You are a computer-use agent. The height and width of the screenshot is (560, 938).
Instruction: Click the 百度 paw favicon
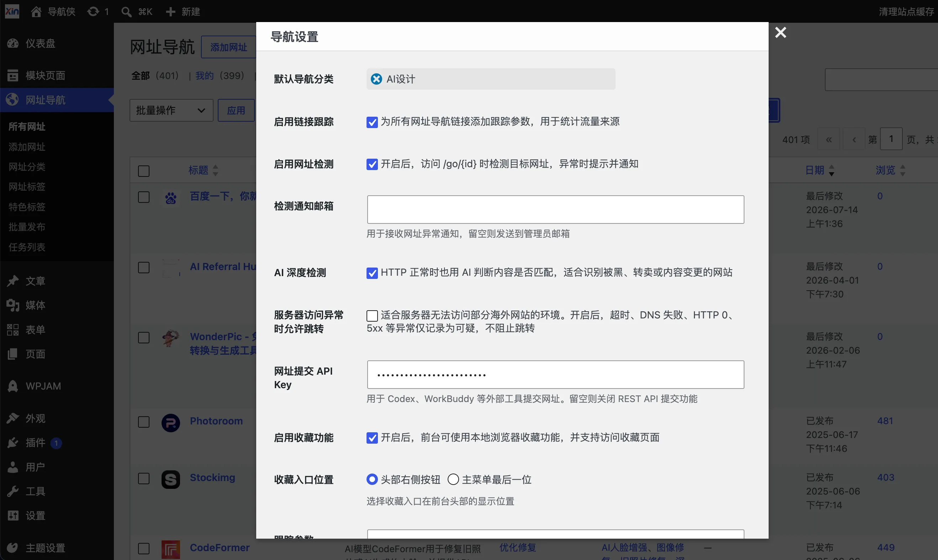click(170, 198)
